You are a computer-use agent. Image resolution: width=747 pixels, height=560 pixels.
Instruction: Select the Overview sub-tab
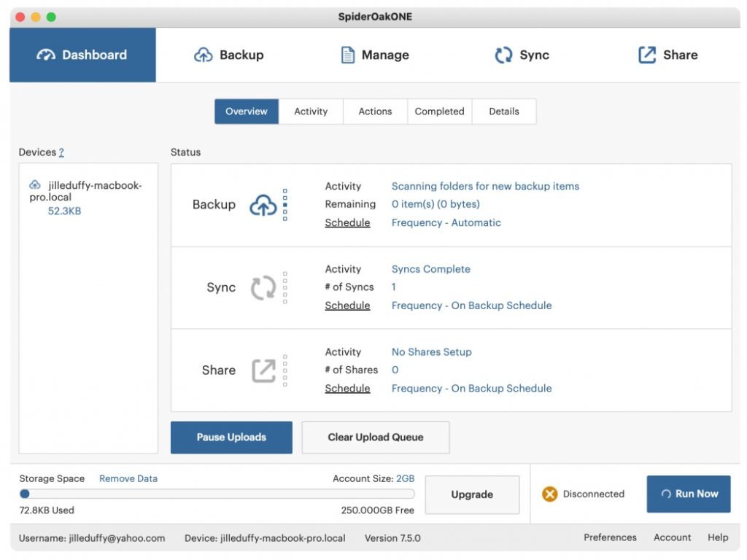(247, 112)
